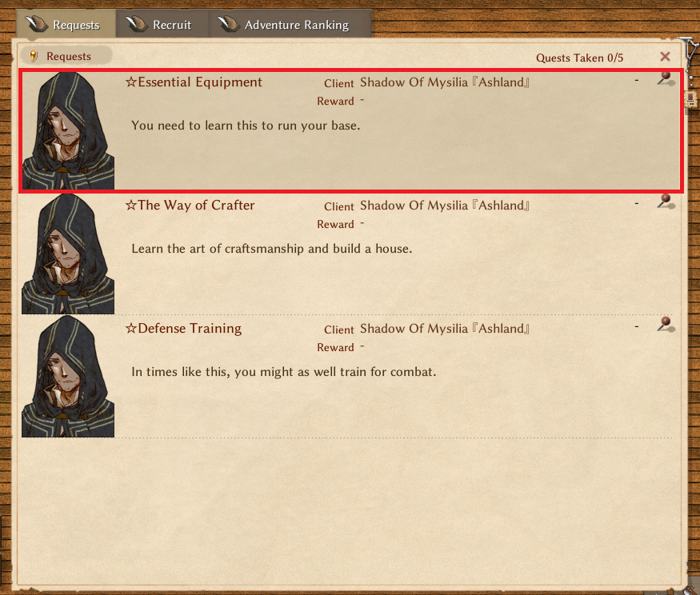Click the pin icon for Essential Equipment quest
The width and height of the screenshot is (700, 595).
click(x=666, y=78)
